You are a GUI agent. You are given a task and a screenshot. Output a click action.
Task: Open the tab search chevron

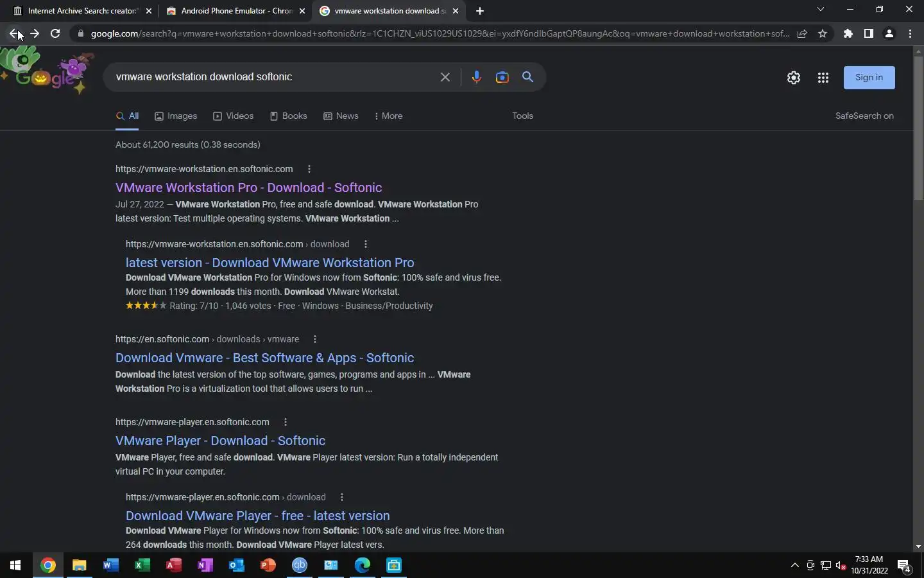point(820,10)
